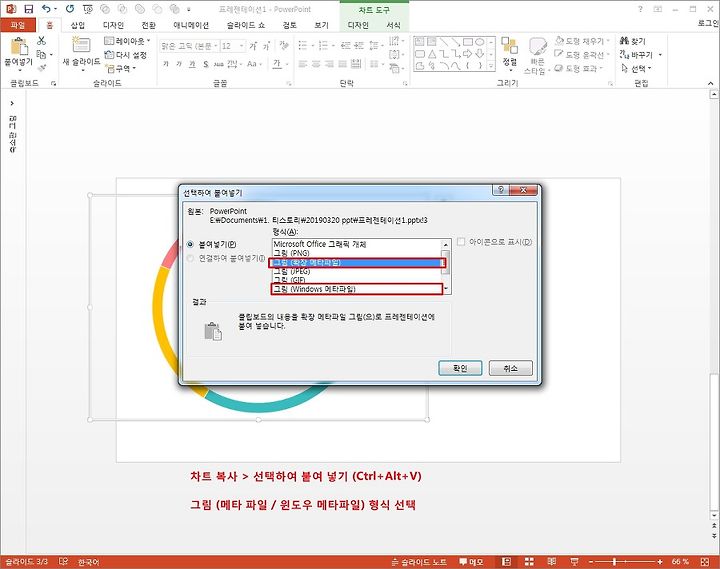Click the 취소 (Cancel) button in dialog
720x569 pixels.
[511, 368]
